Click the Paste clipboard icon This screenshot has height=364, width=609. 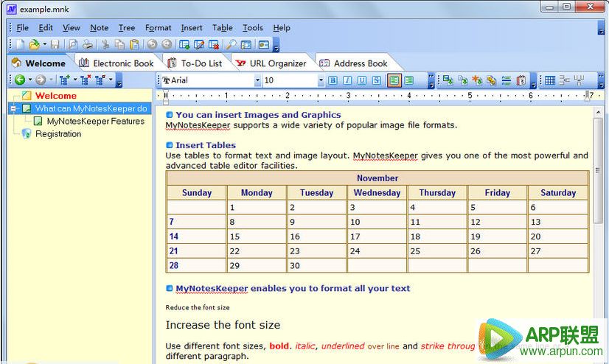pyautogui.click(x=133, y=45)
